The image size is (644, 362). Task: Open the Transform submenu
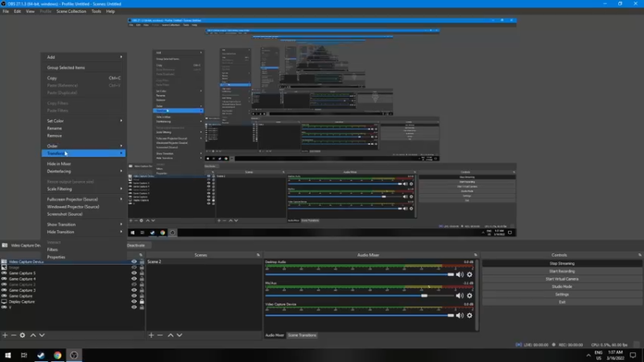pos(84,153)
